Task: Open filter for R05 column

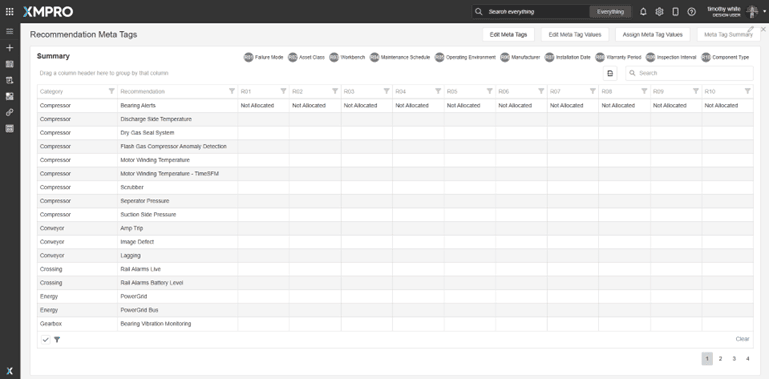Action: click(489, 91)
